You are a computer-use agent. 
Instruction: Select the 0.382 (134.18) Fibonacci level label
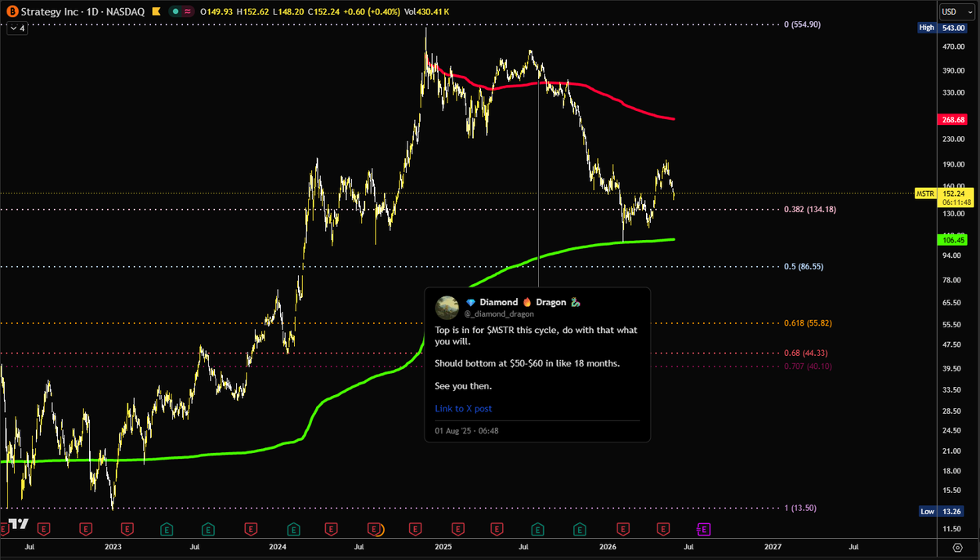click(808, 209)
